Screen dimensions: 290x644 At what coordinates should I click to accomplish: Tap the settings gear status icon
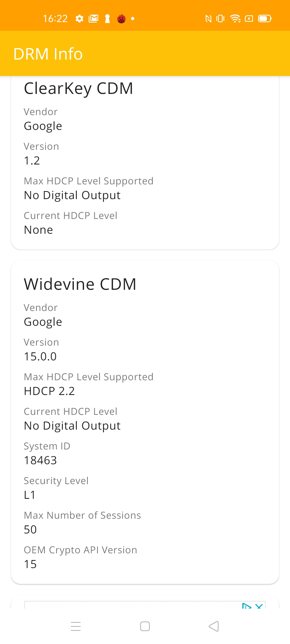coord(79,19)
